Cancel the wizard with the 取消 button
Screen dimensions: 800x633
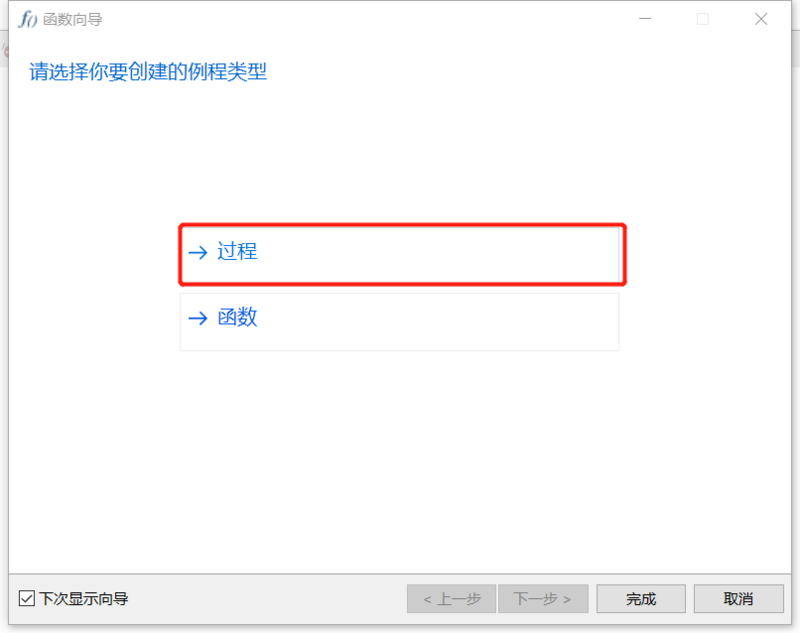pyautogui.click(x=738, y=598)
